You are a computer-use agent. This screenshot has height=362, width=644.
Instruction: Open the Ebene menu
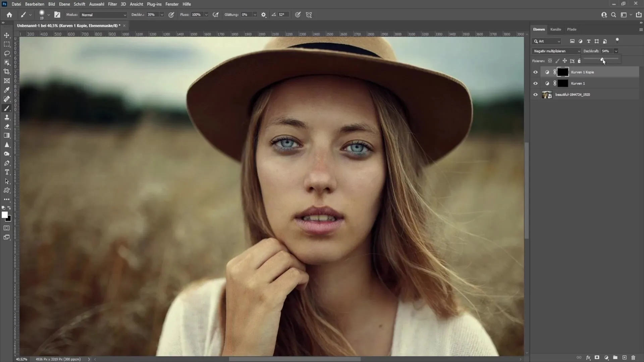64,4
